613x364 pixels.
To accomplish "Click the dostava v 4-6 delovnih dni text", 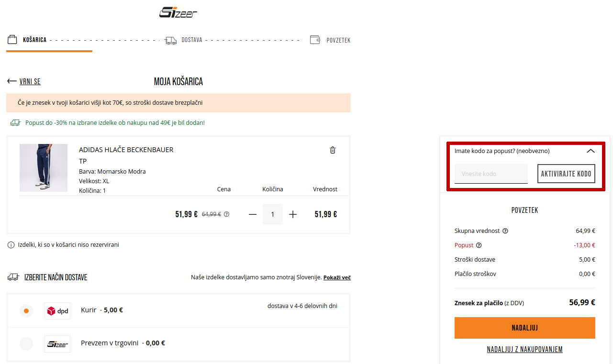I will 302,306.
